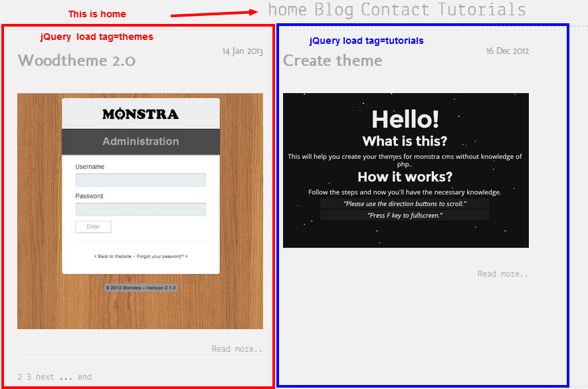Click the Password input field
This screenshot has width=588, height=389.
pyautogui.click(x=140, y=209)
